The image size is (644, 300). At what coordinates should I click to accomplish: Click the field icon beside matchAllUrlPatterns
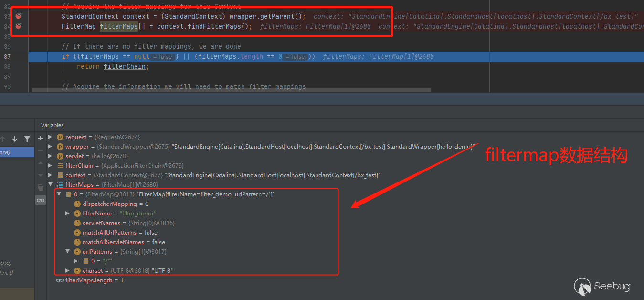click(x=77, y=233)
